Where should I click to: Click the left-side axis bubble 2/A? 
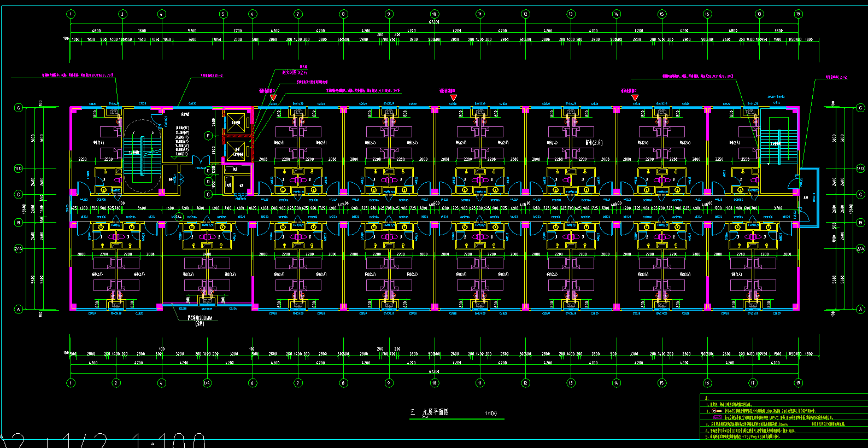point(19,249)
